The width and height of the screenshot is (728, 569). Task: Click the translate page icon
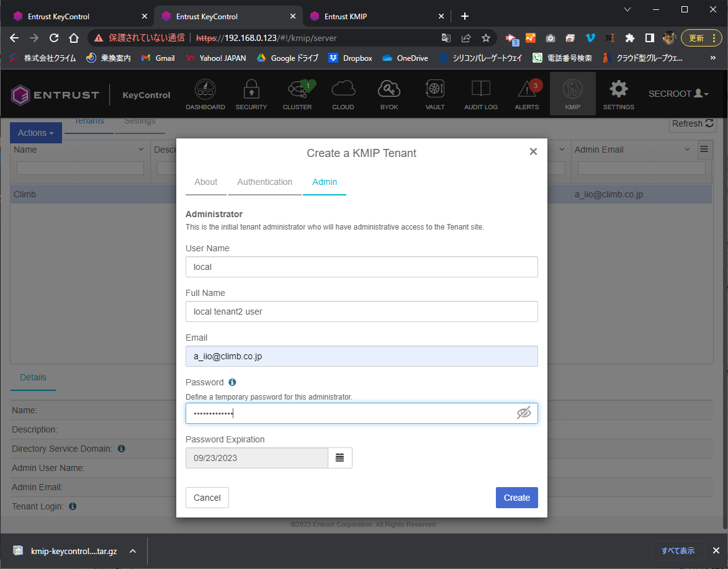[446, 38]
